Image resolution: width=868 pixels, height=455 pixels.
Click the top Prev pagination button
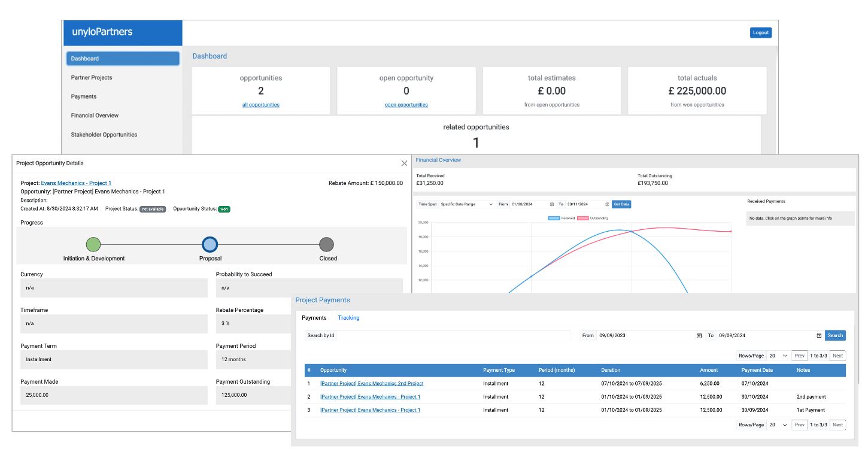pyautogui.click(x=800, y=356)
